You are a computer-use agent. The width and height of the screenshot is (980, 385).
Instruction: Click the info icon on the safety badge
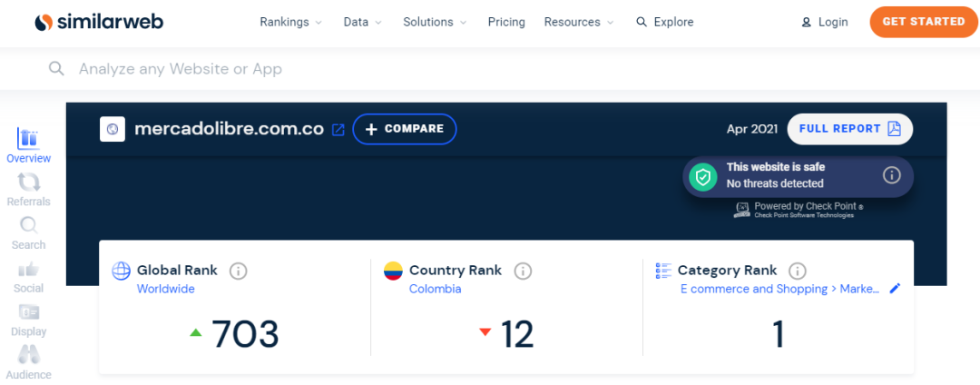click(x=891, y=175)
